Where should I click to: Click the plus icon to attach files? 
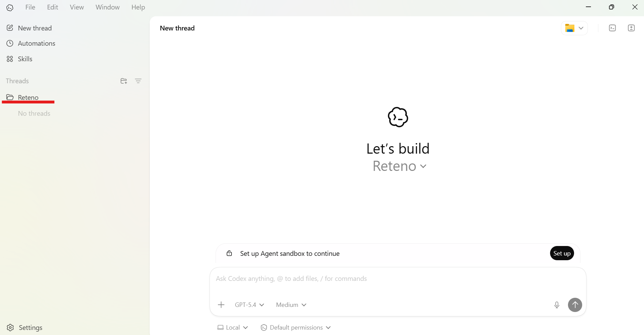pos(221,305)
